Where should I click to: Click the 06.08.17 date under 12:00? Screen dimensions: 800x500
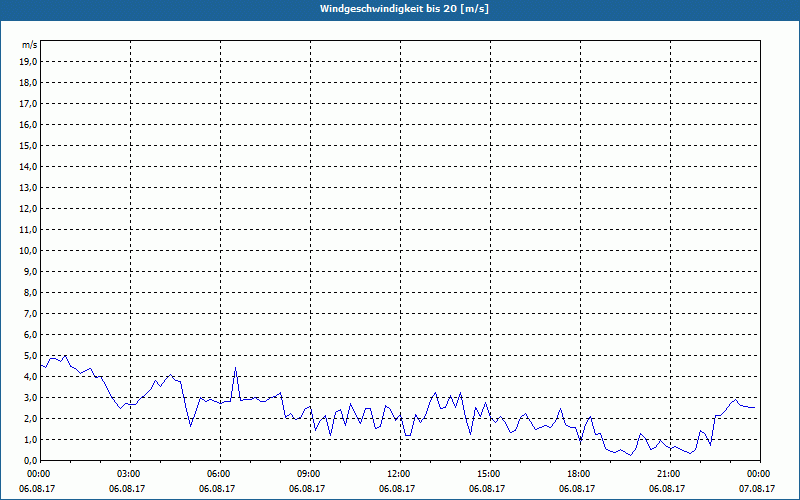397,488
